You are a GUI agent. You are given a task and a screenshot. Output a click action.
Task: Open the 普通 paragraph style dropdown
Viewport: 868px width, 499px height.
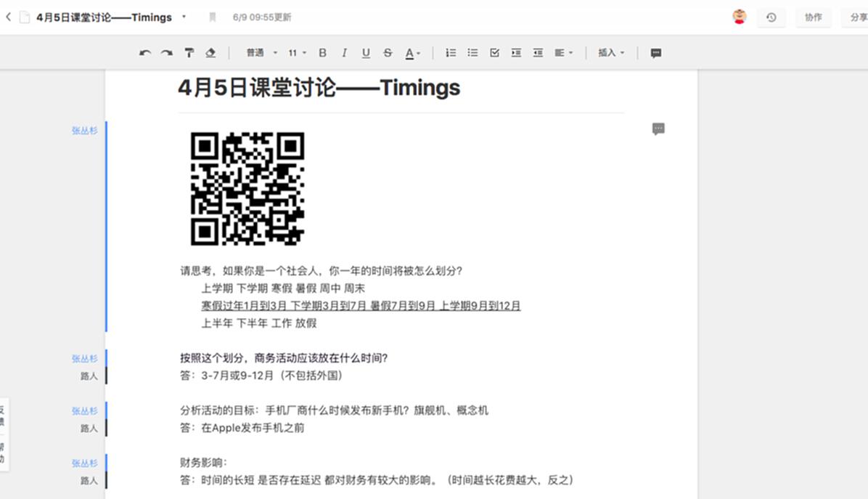(x=261, y=52)
